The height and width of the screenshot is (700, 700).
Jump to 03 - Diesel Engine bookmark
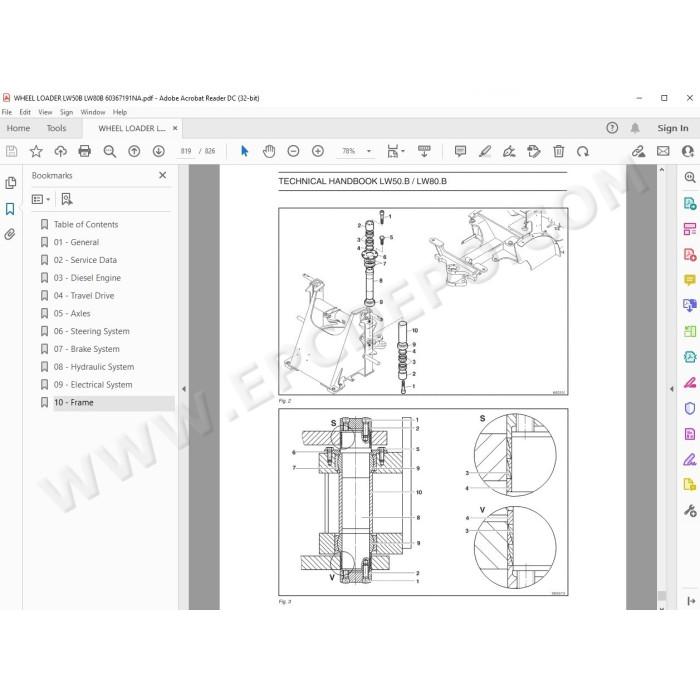click(87, 278)
